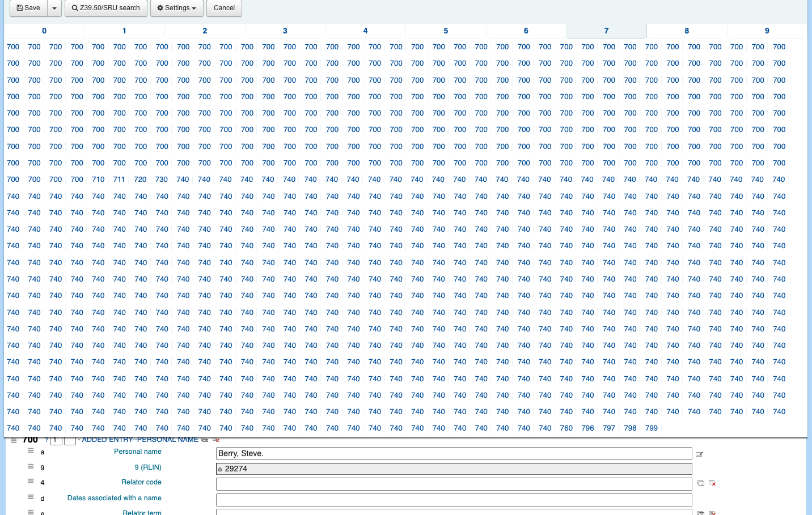
Task: Click the drag handle for subfield a
Action: [x=31, y=451]
